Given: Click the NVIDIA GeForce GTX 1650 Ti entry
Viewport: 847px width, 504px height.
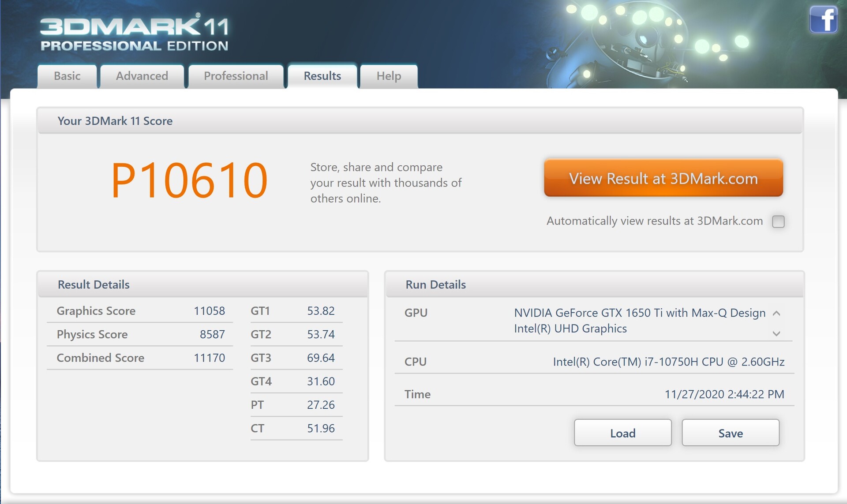Looking at the screenshot, I should (x=639, y=313).
